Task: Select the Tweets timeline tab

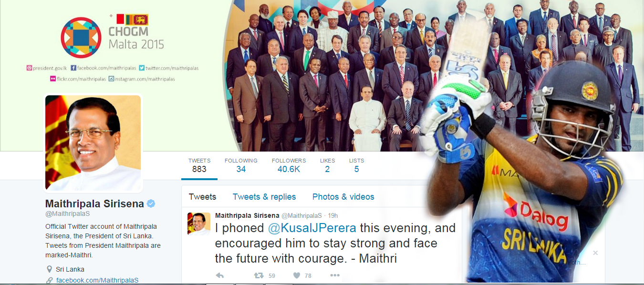Action: point(202,197)
